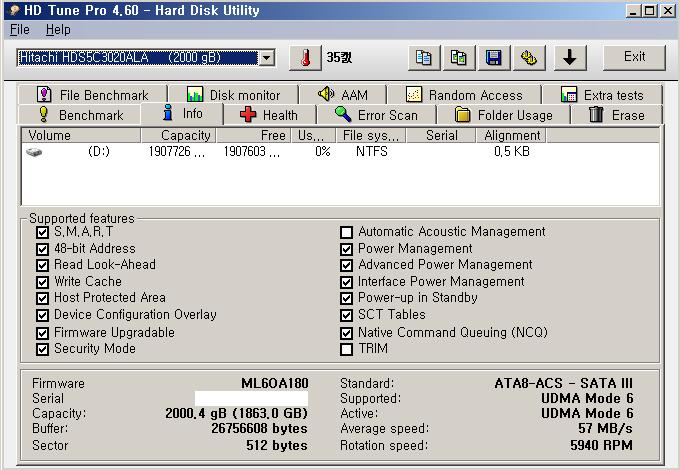The height and width of the screenshot is (470, 680).
Task: Open the Extra tests tab
Action: pos(602,95)
